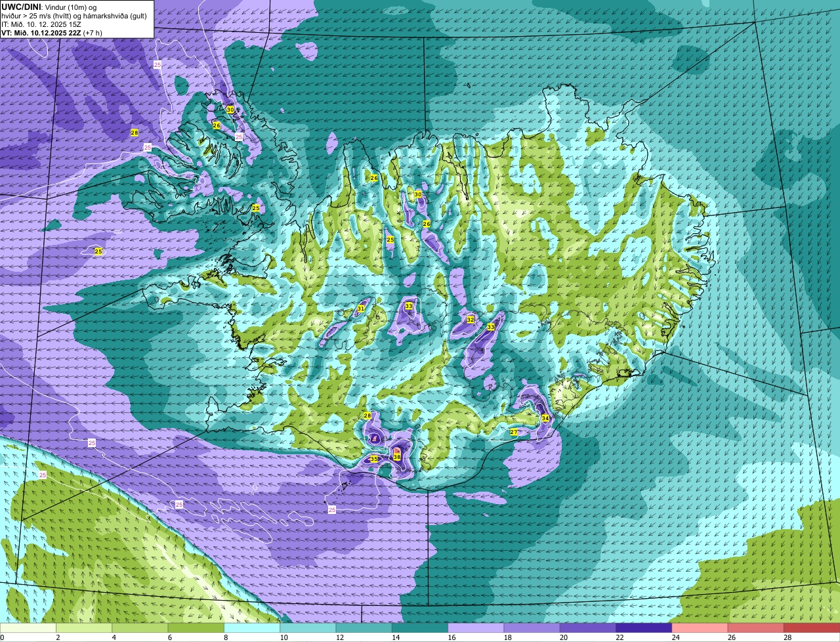Click the title text 'UWC/DINI: Vindur (10m) og'
This screenshot has width=840, height=642.
click(x=49, y=7)
